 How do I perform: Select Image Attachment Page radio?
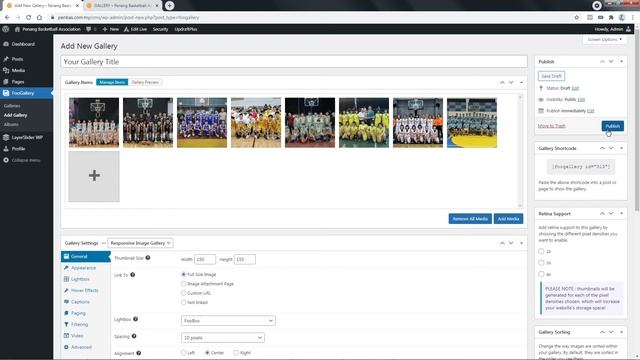point(183,284)
